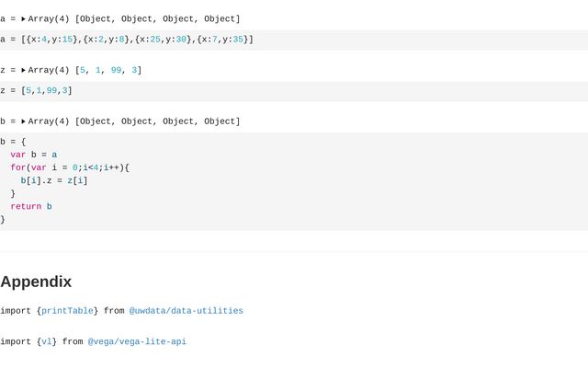
Task: Click the value 99 in z output
Action: pos(116,70)
